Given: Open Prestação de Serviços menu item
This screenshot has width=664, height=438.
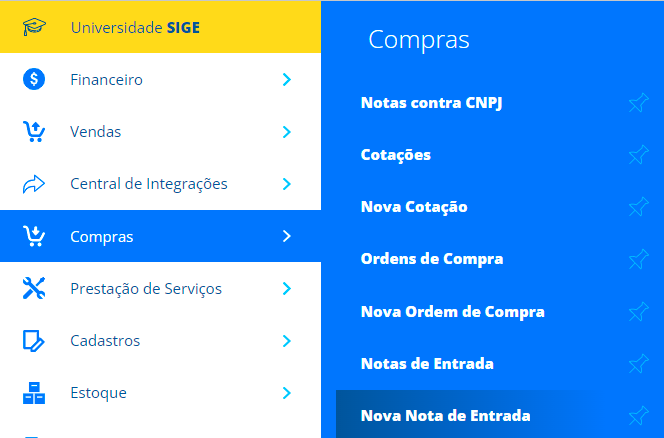Looking at the screenshot, I should [160, 288].
